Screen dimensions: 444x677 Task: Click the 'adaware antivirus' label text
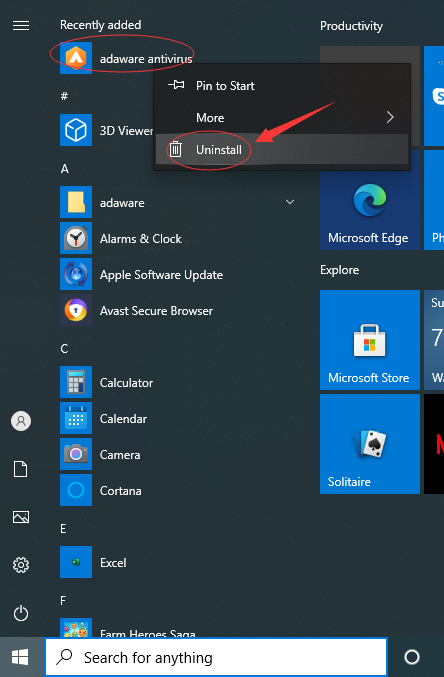146,59
